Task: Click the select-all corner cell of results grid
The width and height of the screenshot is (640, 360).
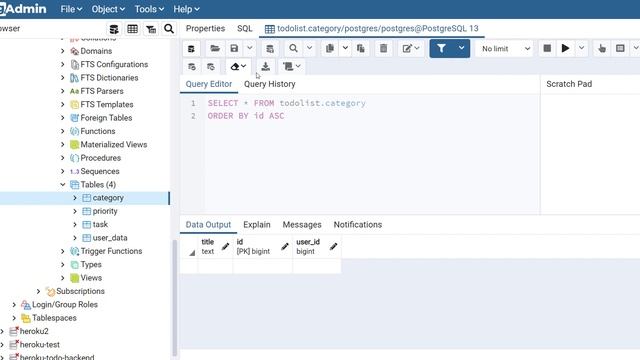Action: (189, 247)
